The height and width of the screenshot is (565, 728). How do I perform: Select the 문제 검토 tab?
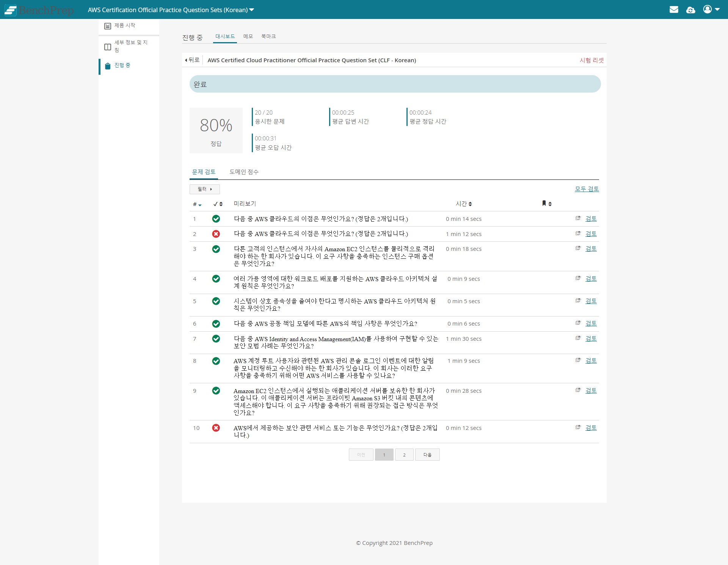coord(204,172)
